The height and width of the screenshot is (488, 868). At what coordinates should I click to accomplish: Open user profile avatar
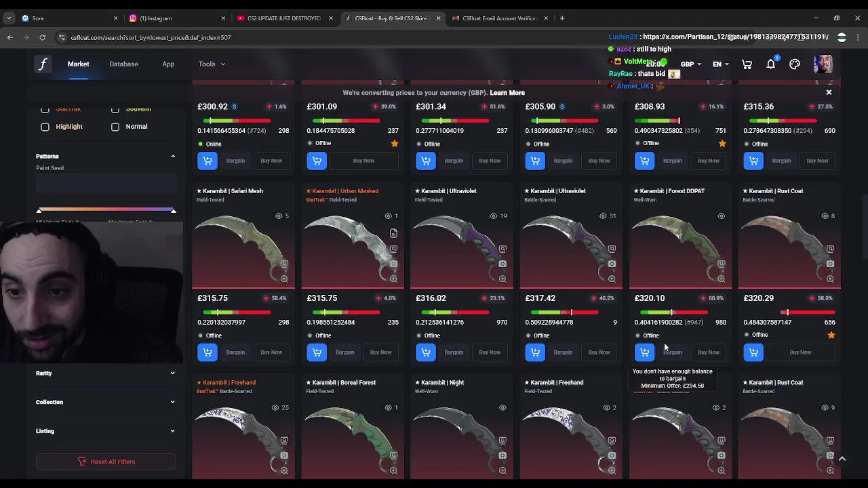click(x=823, y=64)
